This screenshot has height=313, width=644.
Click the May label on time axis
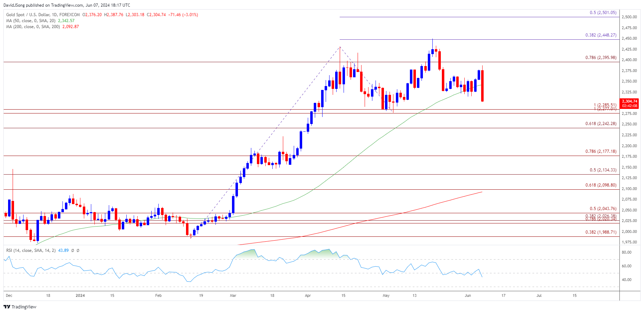[386, 295]
